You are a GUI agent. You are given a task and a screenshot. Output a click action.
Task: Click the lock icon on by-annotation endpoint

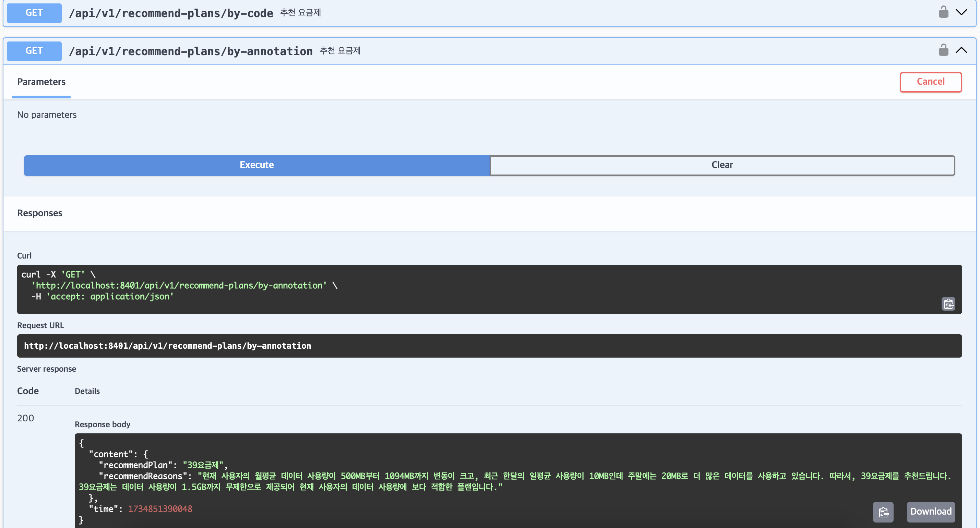[x=943, y=50]
